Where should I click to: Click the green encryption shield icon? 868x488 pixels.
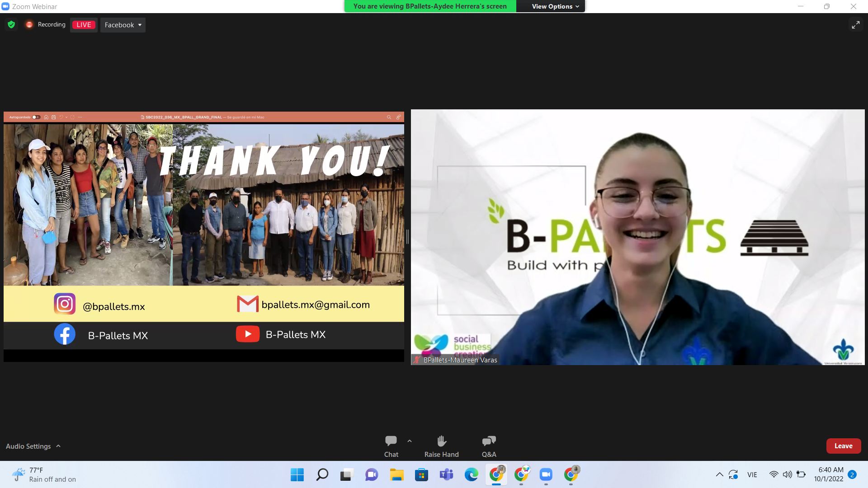(x=11, y=25)
